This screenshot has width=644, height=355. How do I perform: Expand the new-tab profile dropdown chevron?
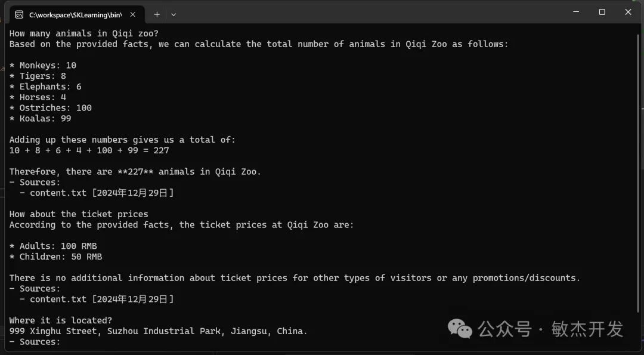(174, 15)
